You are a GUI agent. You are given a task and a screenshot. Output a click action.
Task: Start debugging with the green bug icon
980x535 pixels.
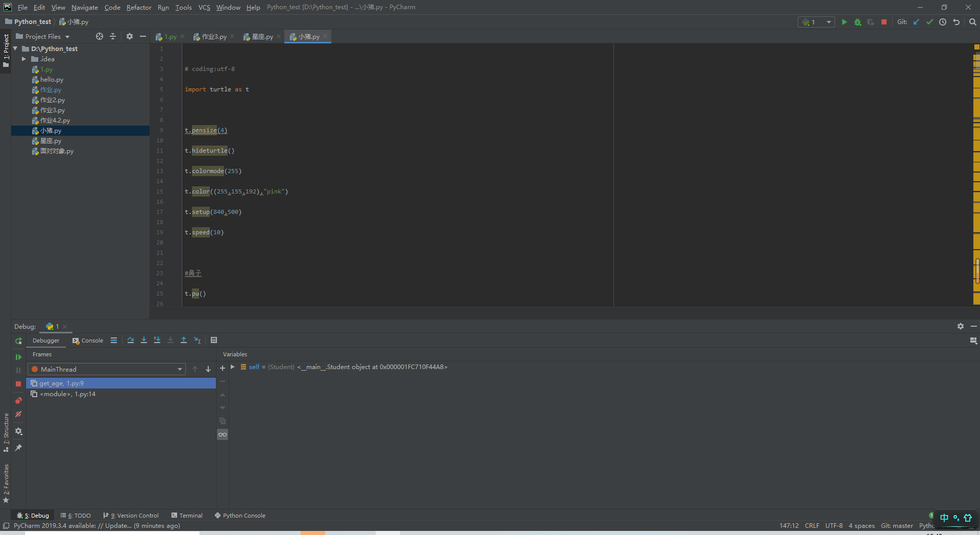[857, 22]
